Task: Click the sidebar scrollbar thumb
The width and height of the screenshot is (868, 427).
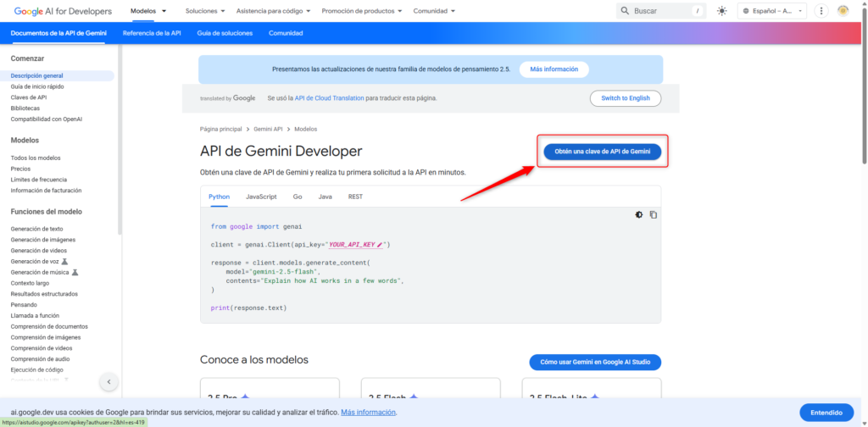Action: coord(120,138)
